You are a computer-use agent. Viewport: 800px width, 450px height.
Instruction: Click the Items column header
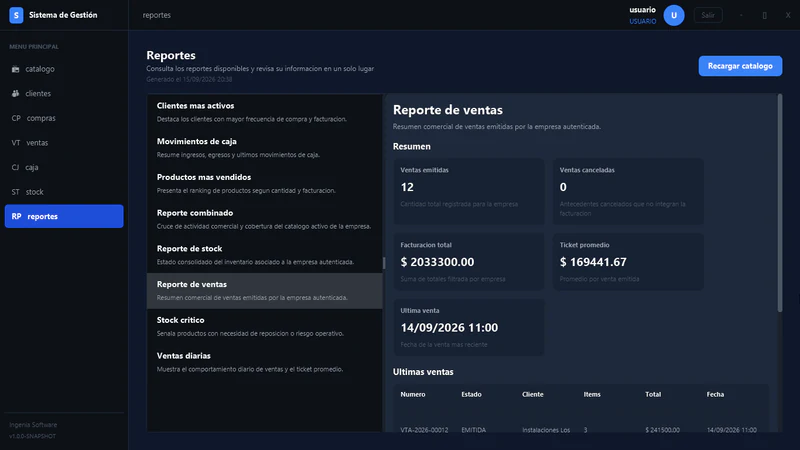point(592,394)
